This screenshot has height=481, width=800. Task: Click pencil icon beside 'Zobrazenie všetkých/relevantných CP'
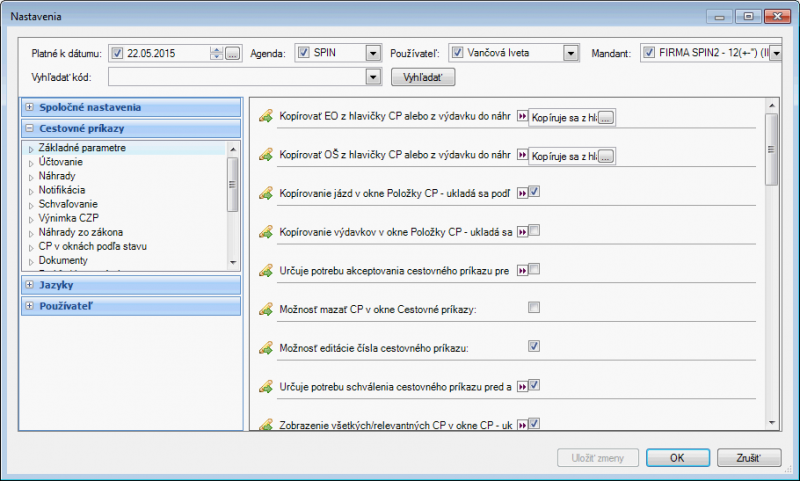(265, 425)
